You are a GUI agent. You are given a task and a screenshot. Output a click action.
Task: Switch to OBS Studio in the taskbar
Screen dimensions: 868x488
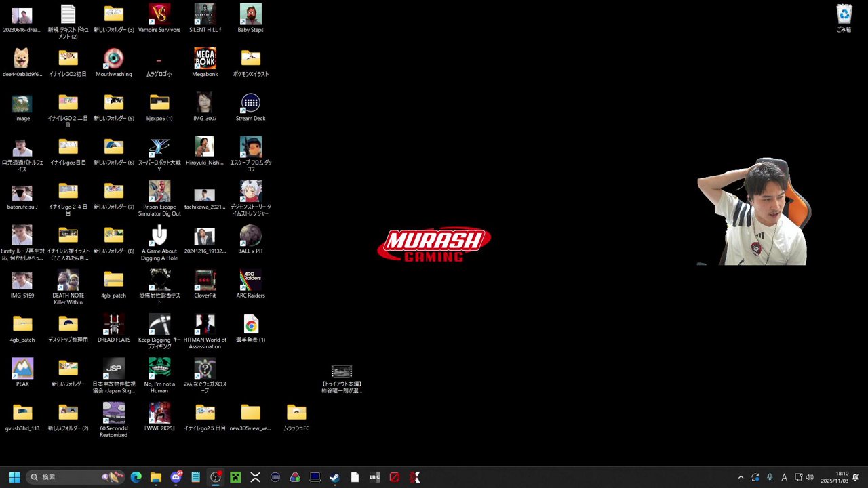pyautogui.click(x=216, y=477)
